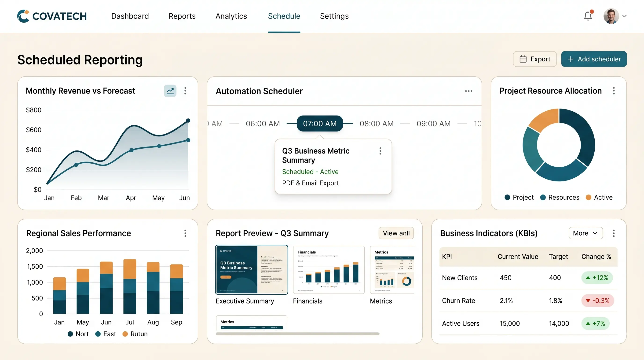
Task: Open the notifications bell
Action: tap(588, 16)
